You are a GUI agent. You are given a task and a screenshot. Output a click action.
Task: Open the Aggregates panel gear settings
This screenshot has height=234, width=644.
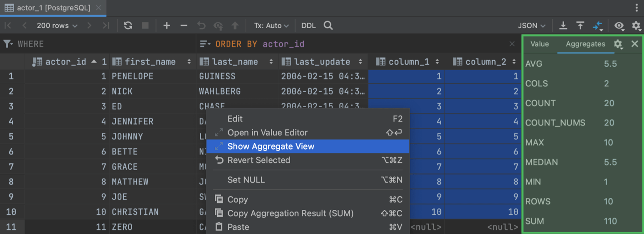tap(618, 44)
